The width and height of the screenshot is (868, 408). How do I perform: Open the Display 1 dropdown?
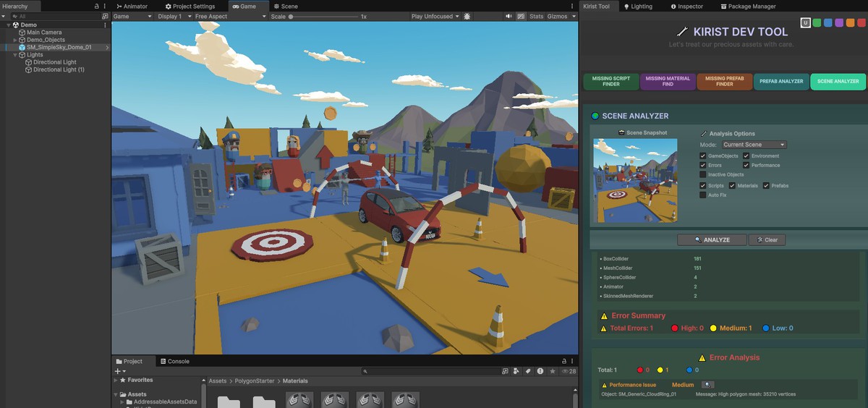pos(174,16)
